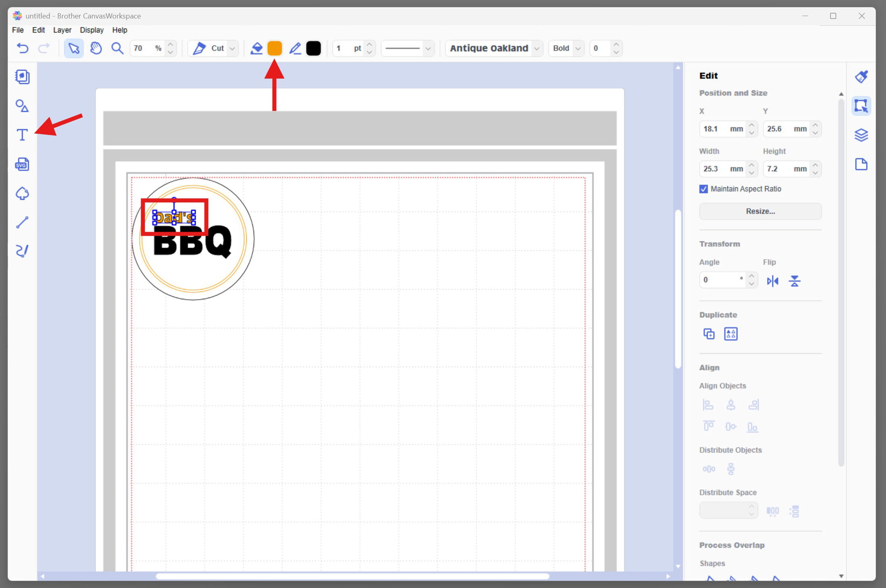886x588 pixels.
Task: Open the Projects/templates icon in left sidebar
Action: tap(22, 77)
